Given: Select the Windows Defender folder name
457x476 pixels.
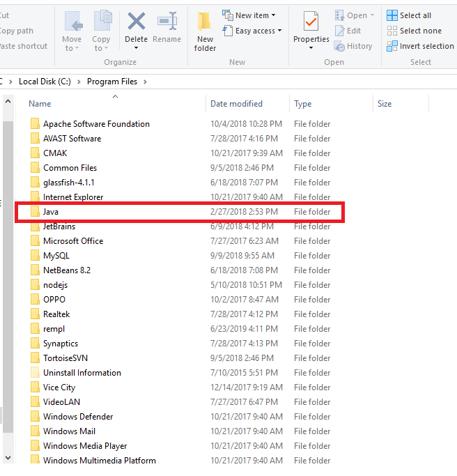Looking at the screenshot, I should [x=78, y=416].
